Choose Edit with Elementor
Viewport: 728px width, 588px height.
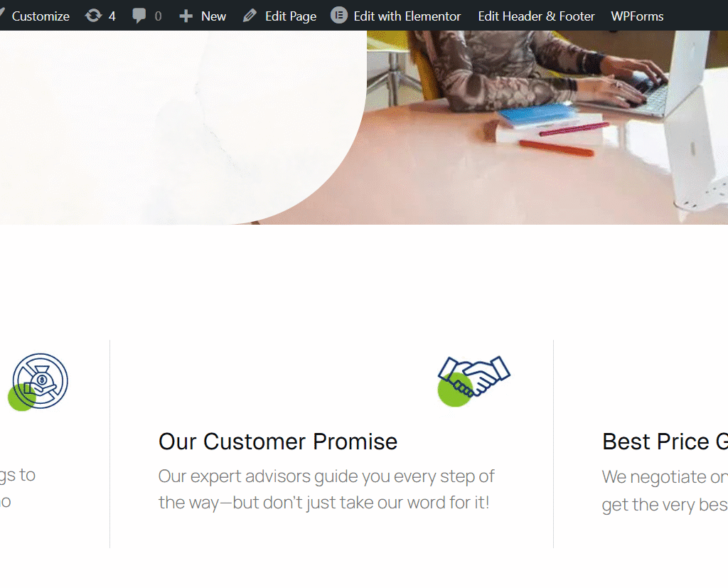[407, 16]
